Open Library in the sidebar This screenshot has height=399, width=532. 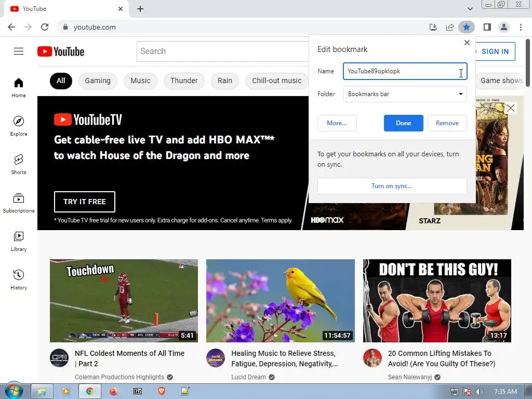click(19, 241)
